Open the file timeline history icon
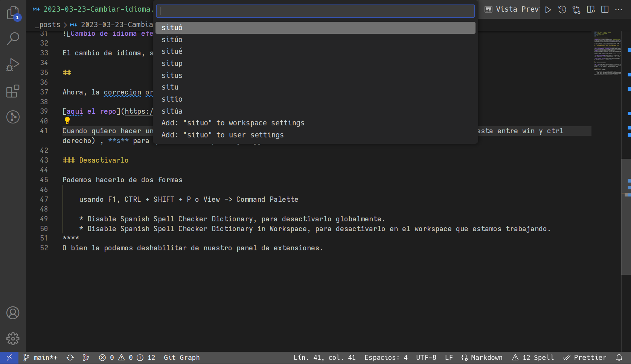This screenshot has width=631, height=364. pyautogui.click(x=562, y=9)
